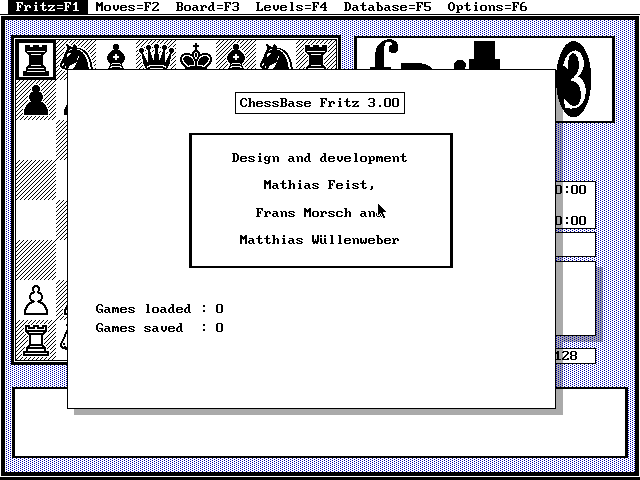Open the Levels=F4 menu
The width and height of the screenshot is (640, 480).
click(291, 7)
